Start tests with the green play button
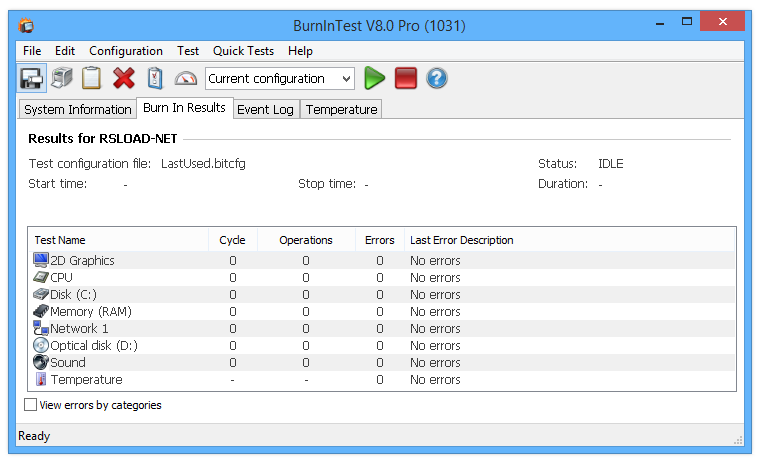Viewport: 769px width, 463px height. point(374,78)
